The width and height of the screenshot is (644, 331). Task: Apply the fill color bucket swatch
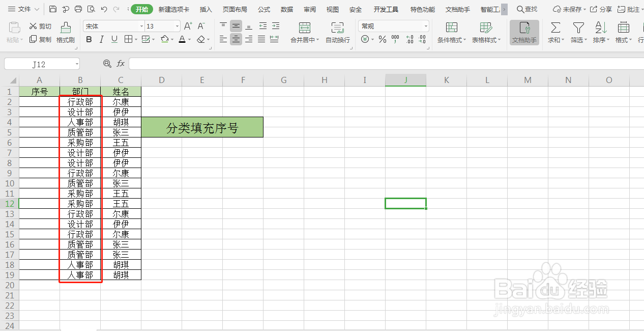pos(164,39)
